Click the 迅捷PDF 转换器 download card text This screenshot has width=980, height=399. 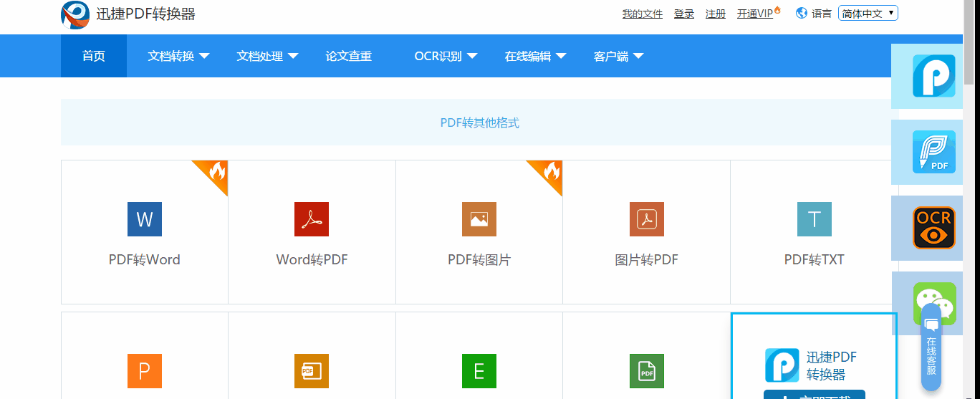pyautogui.click(x=832, y=365)
